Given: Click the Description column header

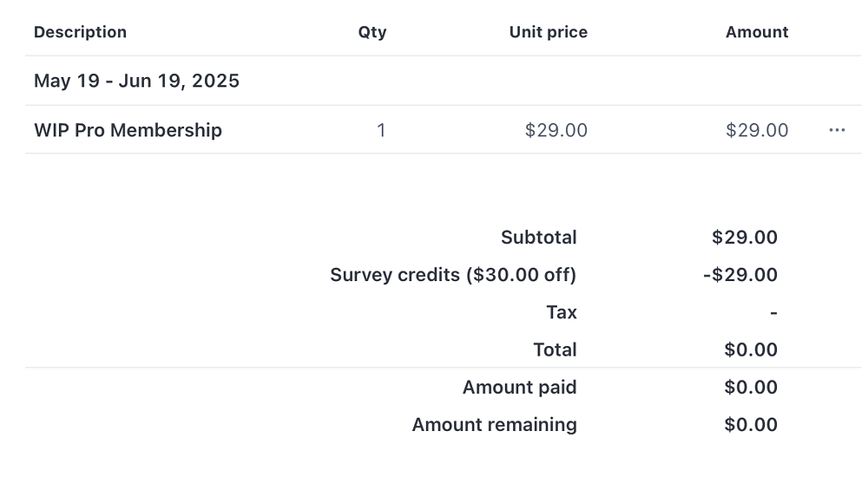Looking at the screenshot, I should pyautogui.click(x=80, y=32).
